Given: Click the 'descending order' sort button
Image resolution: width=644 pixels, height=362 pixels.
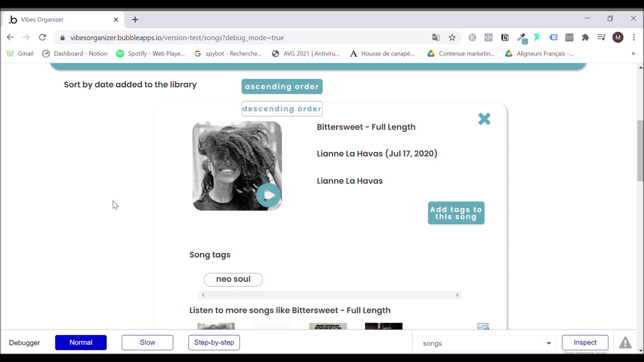Looking at the screenshot, I should tap(282, 109).
